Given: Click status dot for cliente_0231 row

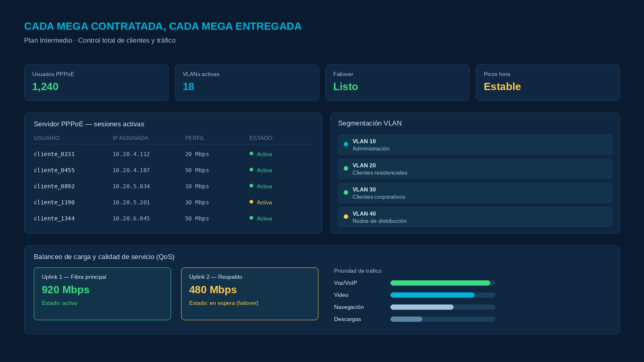Looking at the screenshot, I should click(x=251, y=154).
